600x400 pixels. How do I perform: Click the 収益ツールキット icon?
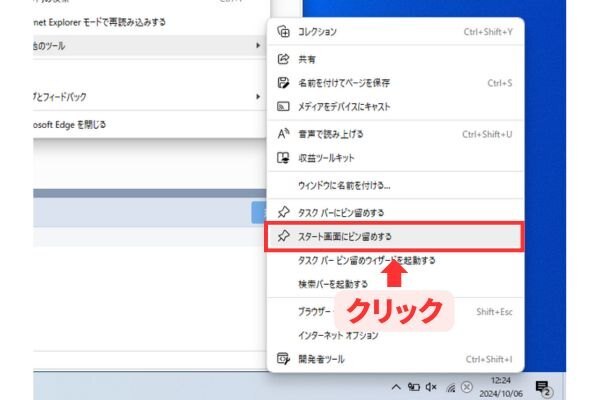coord(283,158)
